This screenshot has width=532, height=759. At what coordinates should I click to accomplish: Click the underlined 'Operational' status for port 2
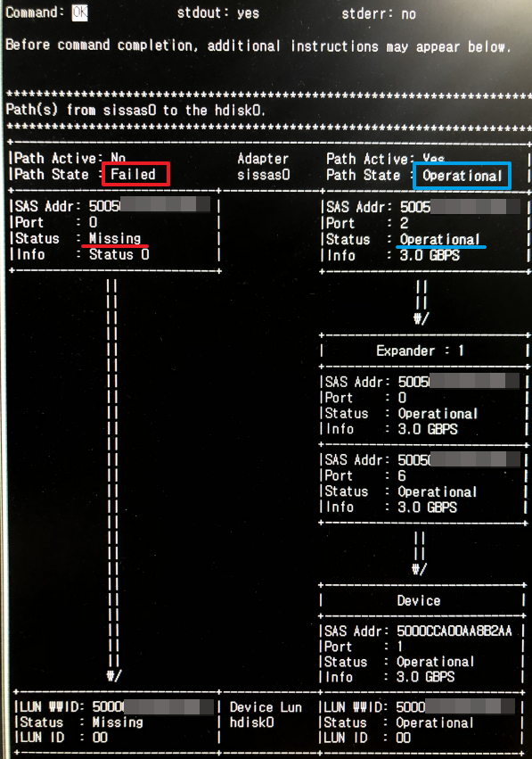click(439, 239)
